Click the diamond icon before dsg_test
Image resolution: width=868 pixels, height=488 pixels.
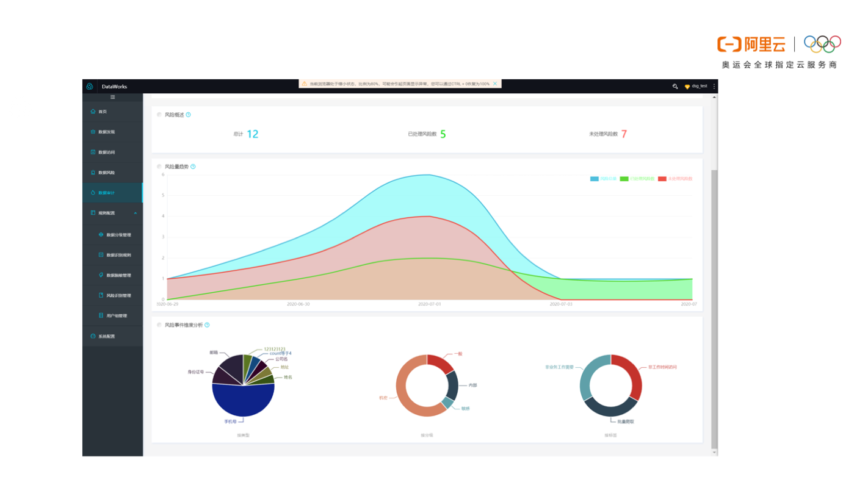[687, 87]
